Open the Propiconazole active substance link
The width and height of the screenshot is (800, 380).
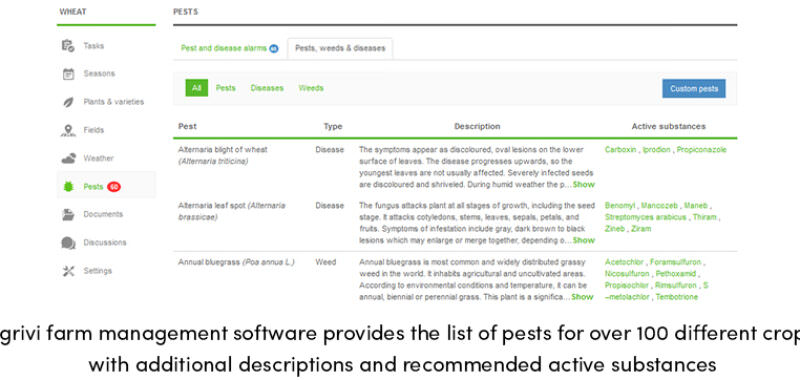[702, 150]
